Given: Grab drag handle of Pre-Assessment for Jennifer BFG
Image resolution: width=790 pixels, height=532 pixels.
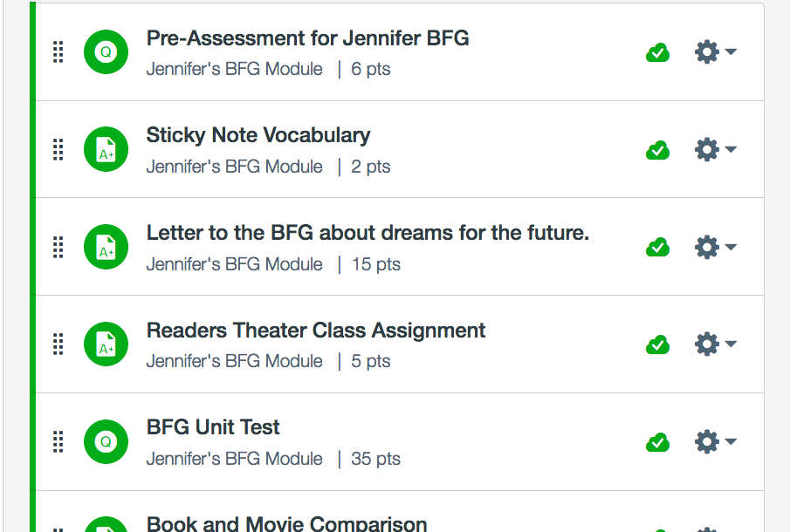Looking at the screenshot, I should click(x=58, y=52).
